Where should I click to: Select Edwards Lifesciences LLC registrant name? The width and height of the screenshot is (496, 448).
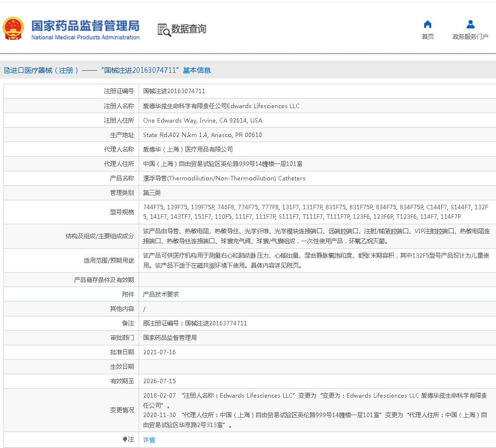point(221,106)
